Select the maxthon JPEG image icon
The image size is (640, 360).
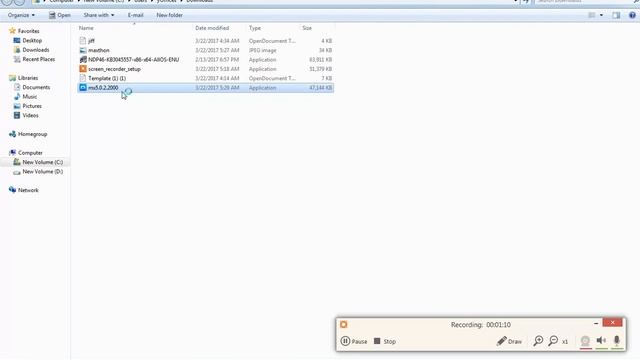tap(83, 50)
